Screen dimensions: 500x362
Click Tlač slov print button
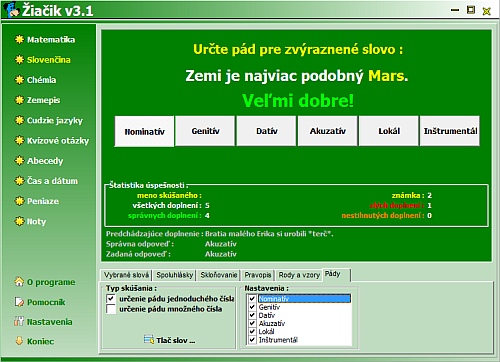(170, 340)
